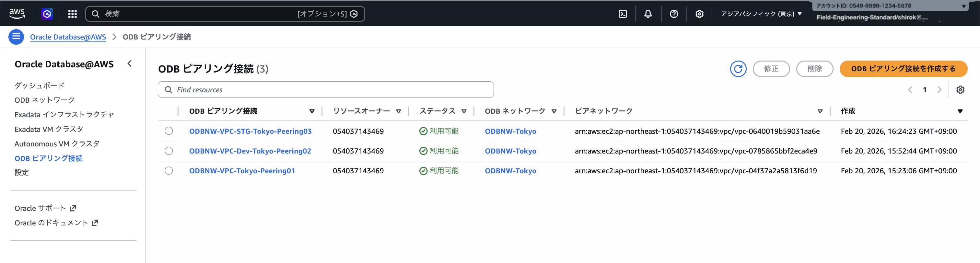Open ODB ネットワーク in sidebar
Viewport: 980px width, 263px height.
[x=44, y=100]
